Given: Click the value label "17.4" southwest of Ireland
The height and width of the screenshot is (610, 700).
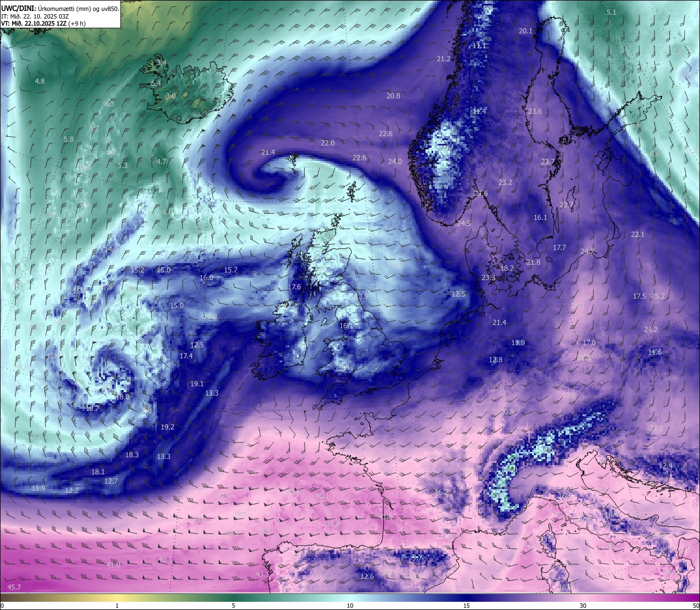Looking at the screenshot, I should coord(186,356).
